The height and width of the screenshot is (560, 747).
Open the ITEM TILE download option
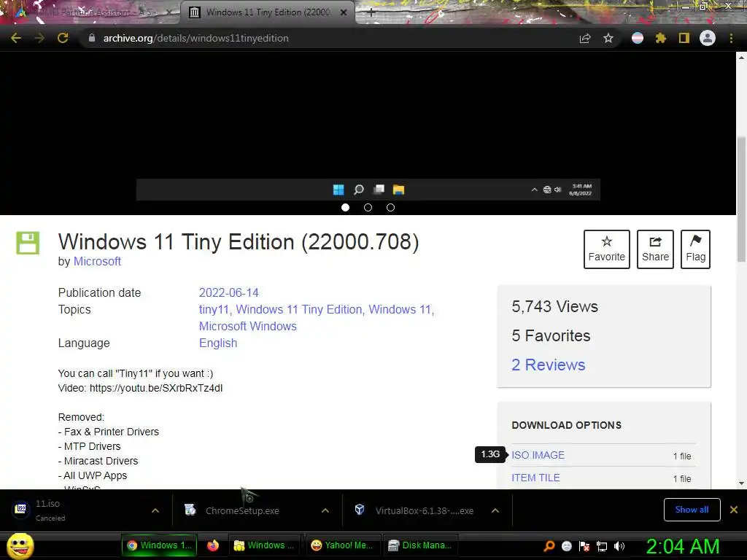tap(535, 478)
